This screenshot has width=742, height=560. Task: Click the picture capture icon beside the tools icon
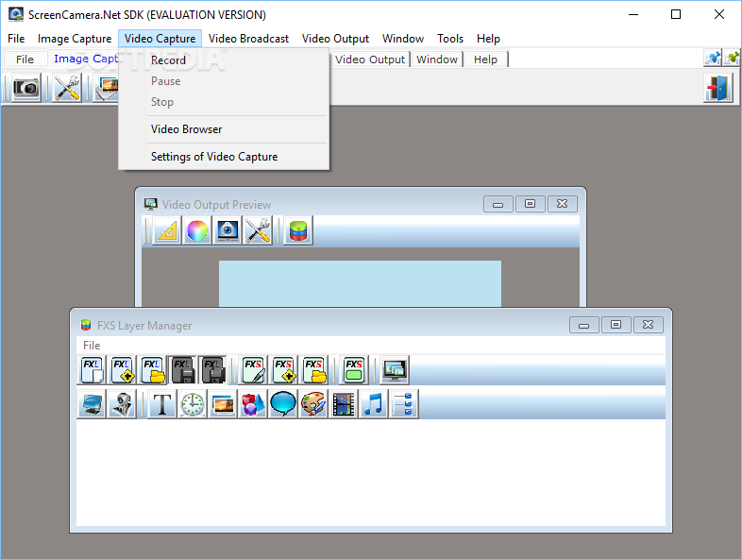point(108,88)
